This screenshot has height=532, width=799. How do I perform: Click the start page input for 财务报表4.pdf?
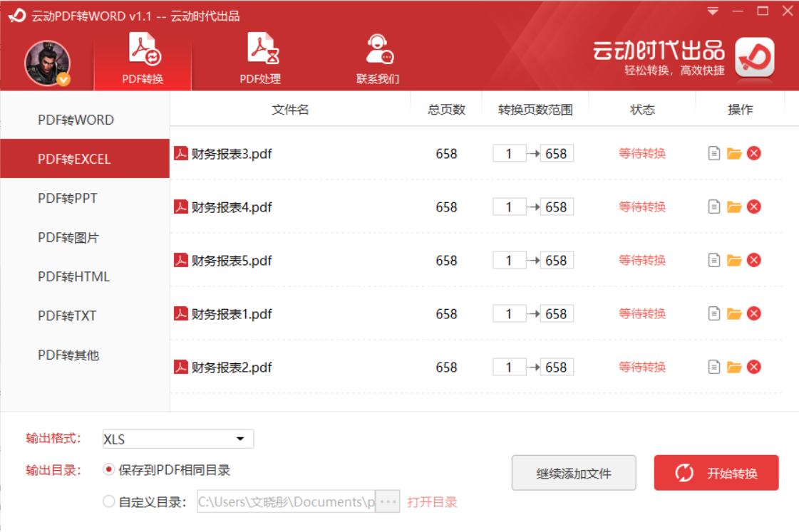509,207
